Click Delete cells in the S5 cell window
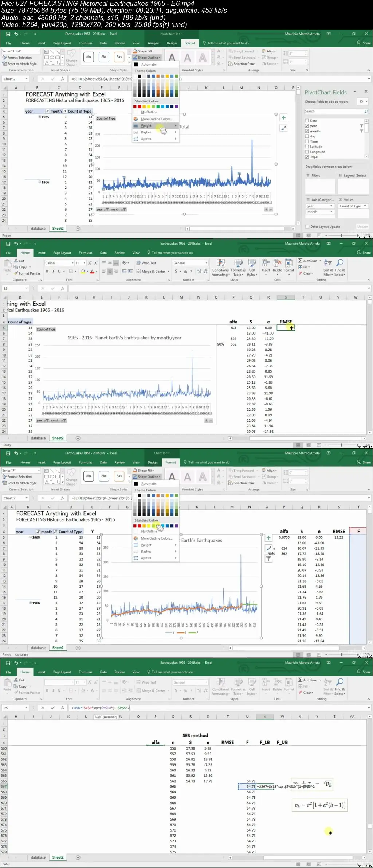Viewport: 373px width, 868px height. pos(278,266)
